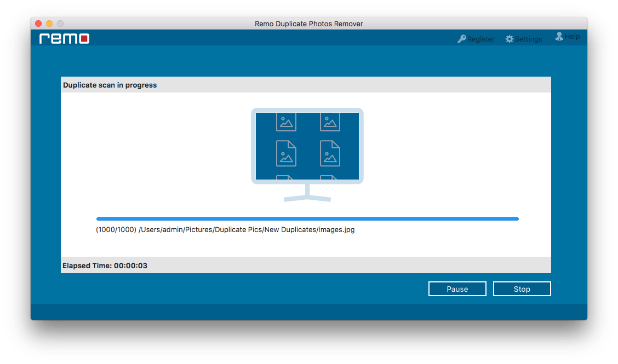
Task: Click the window title Remo Duplicate Photos Remover
Action: click(x=308, y=24)
